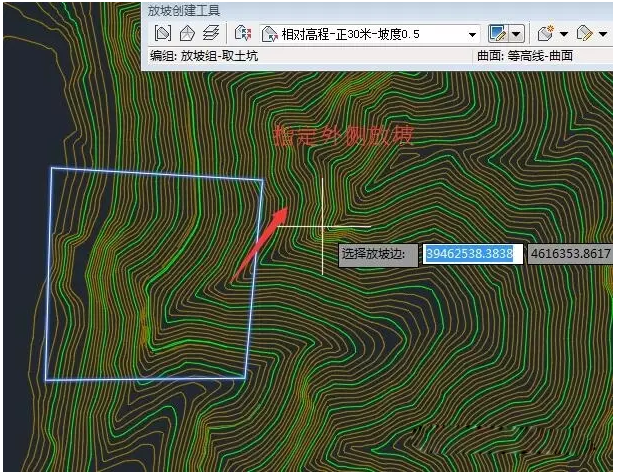Click the 选择放坡边 prompt label
This screenshot has width=617, height=476.
(373, 254)
